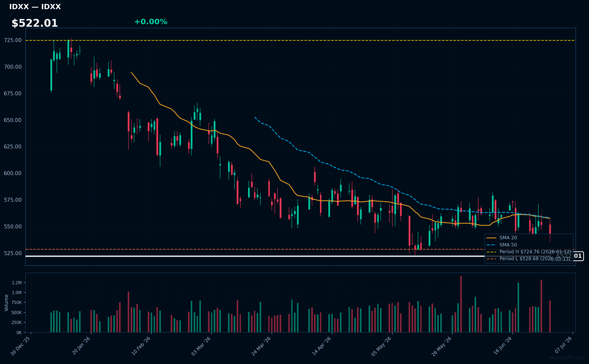The image size is (589, 364).
Task: Click the 750K volume axis label
Action: point(17,303)
